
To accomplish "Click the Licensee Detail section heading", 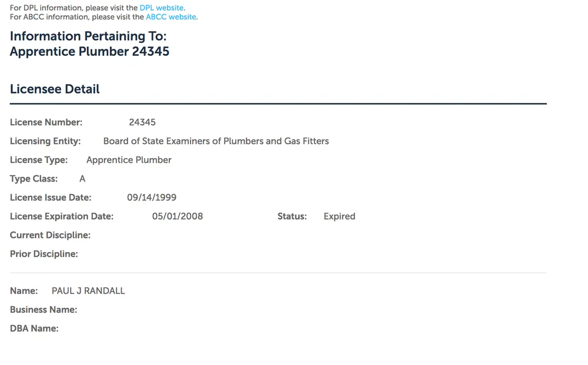I will [x=55, y=89].
